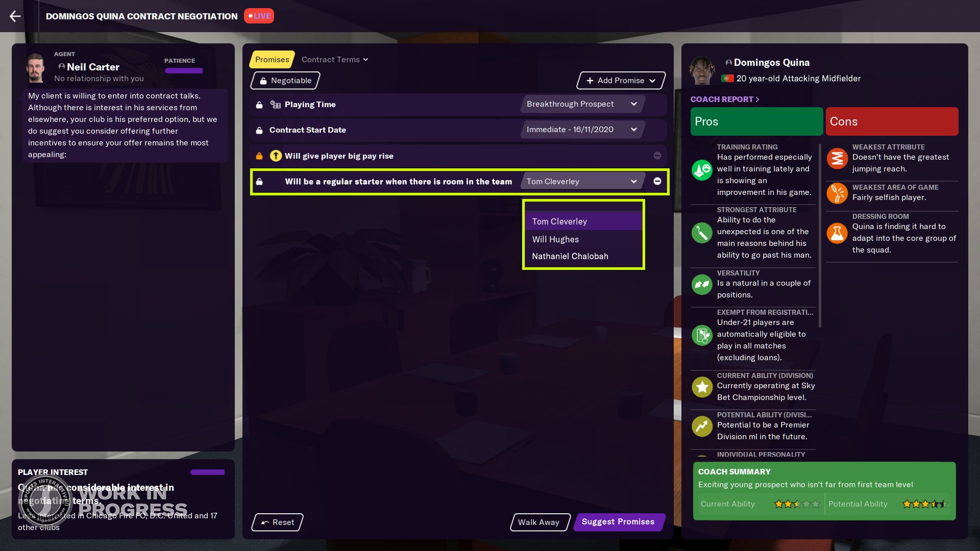Click the dressing room flask icon
Image resolution: width=980 pixels, height=551 pixels.
[837, 233]
